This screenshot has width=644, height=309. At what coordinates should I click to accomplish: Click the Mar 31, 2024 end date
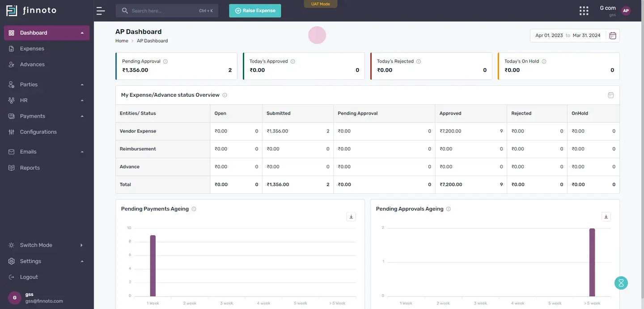point(586,35)
